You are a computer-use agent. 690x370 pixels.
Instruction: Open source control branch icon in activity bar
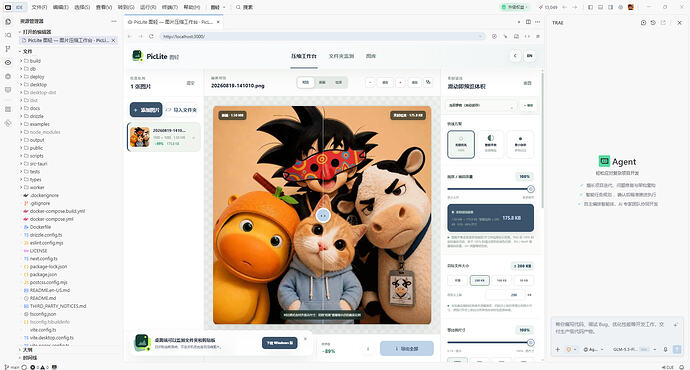point(8,49)
